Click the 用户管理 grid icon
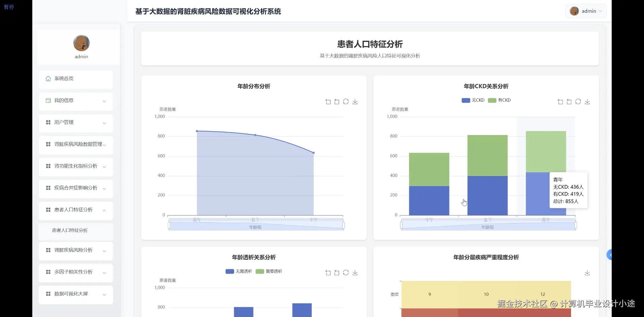Image resolution: width=644 pixels, height=317 pixels. 48,122
